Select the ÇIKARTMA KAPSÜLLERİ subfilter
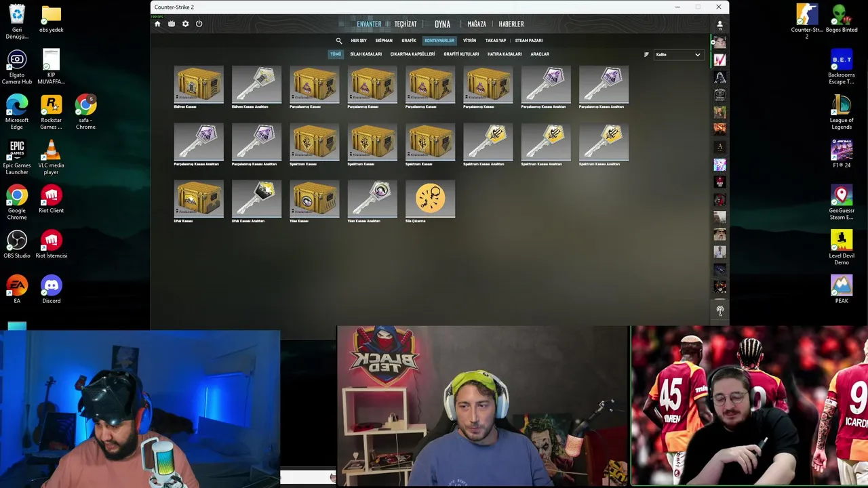Screen dimensions: 868x488 (412, 54)
